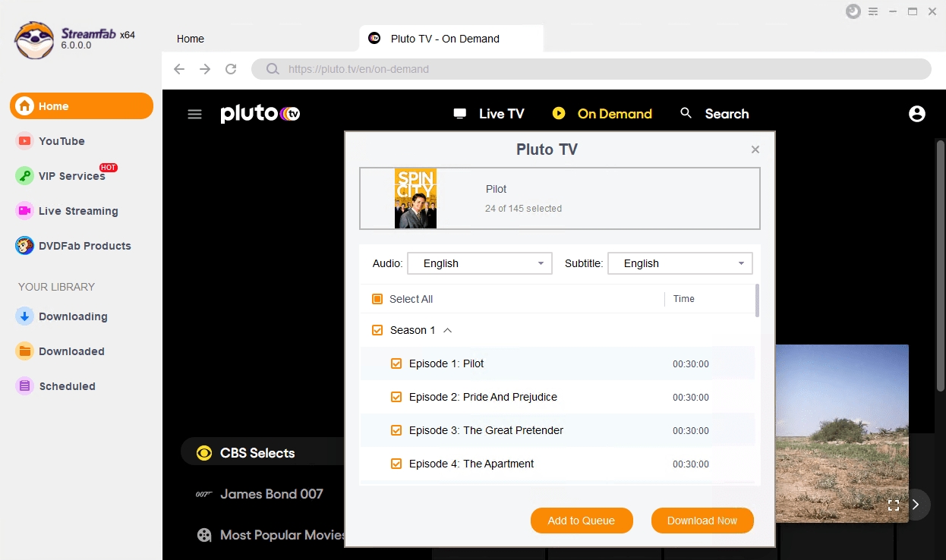
Task: Deselect Episode 3: The Great Pretender
Action: [x=396, y=430]
